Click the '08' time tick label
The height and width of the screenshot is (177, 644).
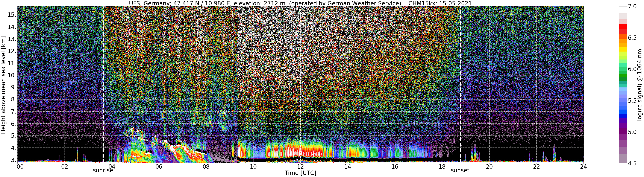click(x=206, y=167)
